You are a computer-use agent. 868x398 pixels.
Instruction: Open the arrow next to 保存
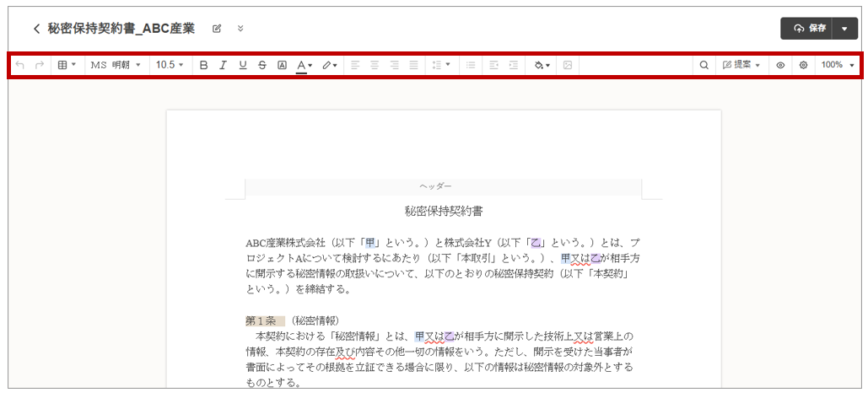pos(845,29)
